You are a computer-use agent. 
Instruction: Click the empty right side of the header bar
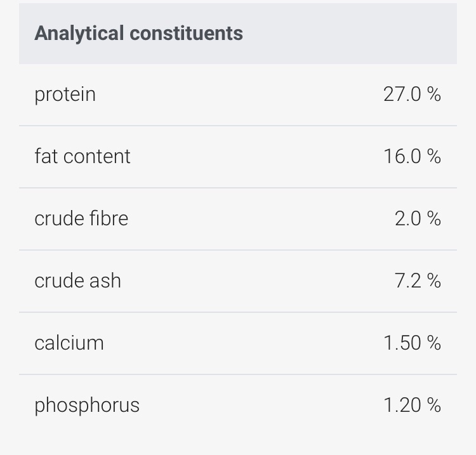tap(349, 34)
